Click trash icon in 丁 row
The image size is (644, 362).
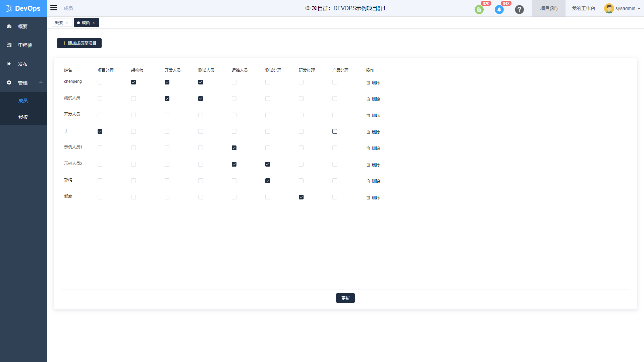coord(368,132)
